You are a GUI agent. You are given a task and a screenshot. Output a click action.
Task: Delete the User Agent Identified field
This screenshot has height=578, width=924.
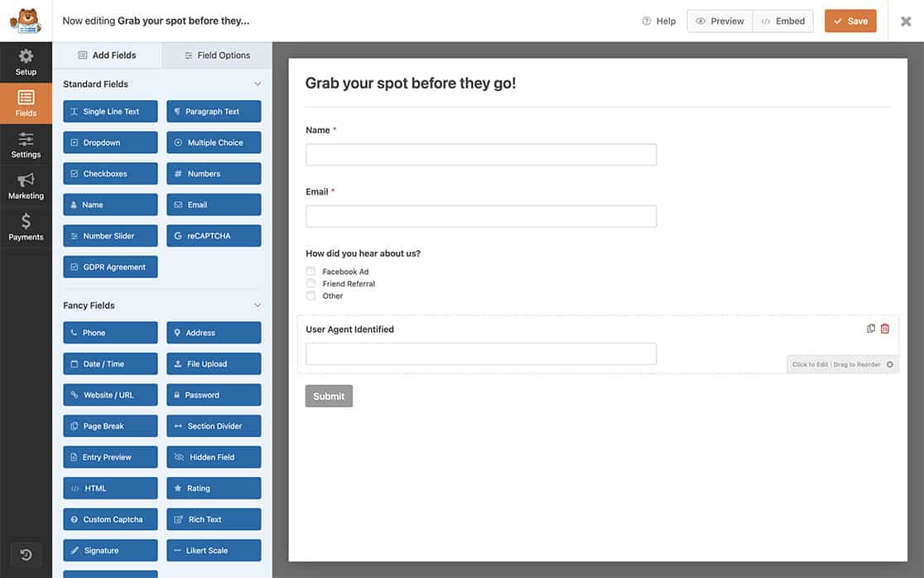884,328
